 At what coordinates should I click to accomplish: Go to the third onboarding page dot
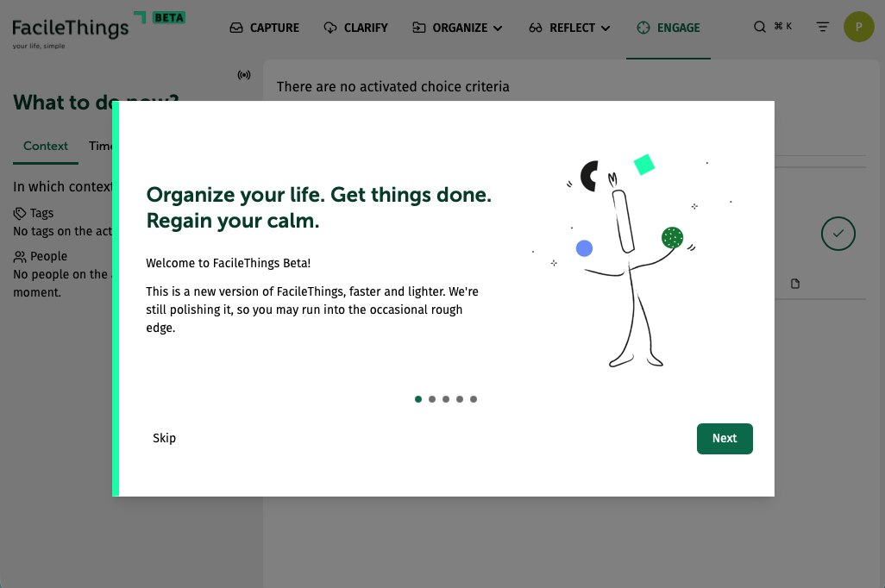click(446, 399)
